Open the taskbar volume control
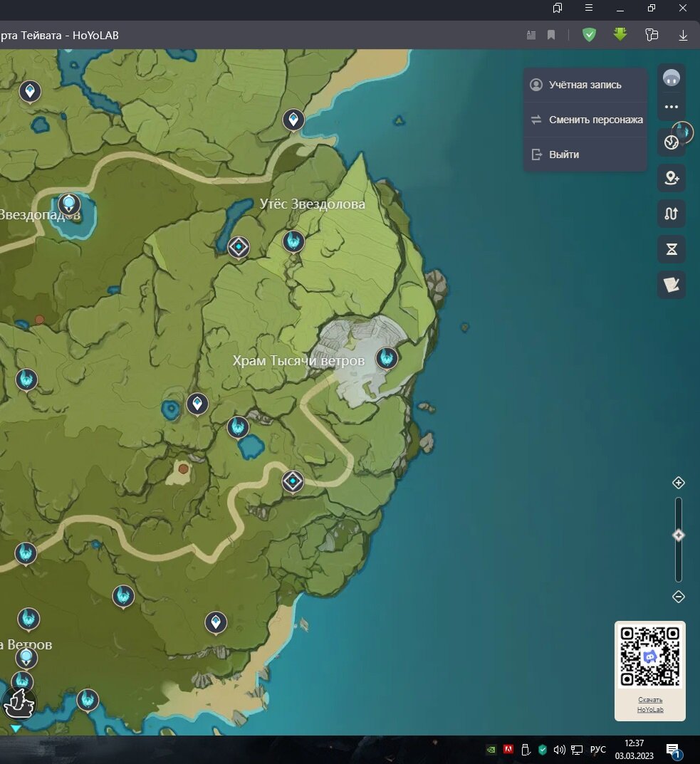The width and height of the screenshot is (700, 764). [x=559, y=749]
